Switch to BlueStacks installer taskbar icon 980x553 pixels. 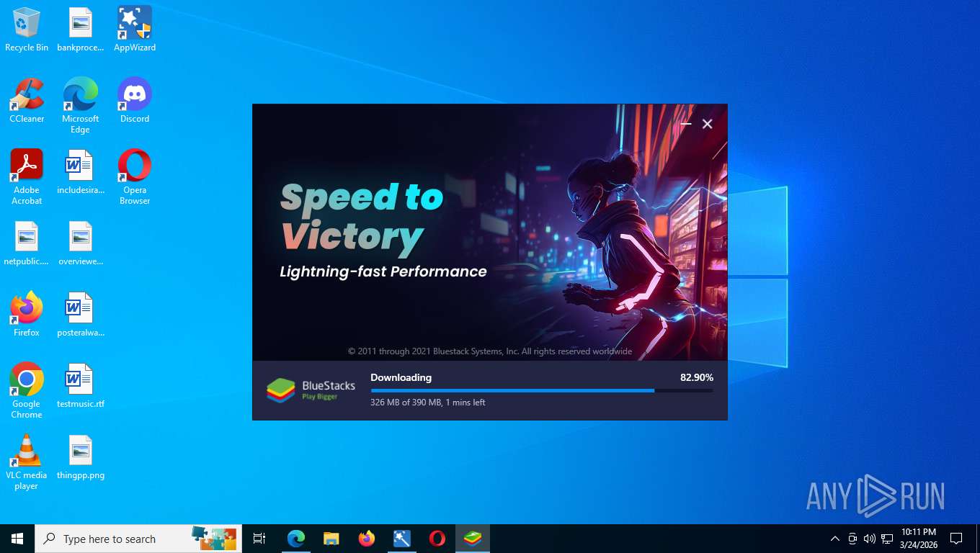point(473,539)
